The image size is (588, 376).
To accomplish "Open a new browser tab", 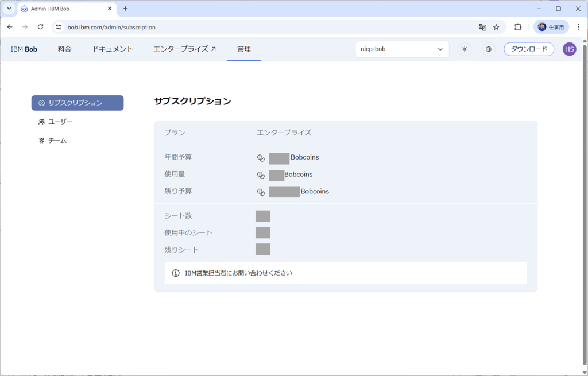I will [x=125, y=9].
